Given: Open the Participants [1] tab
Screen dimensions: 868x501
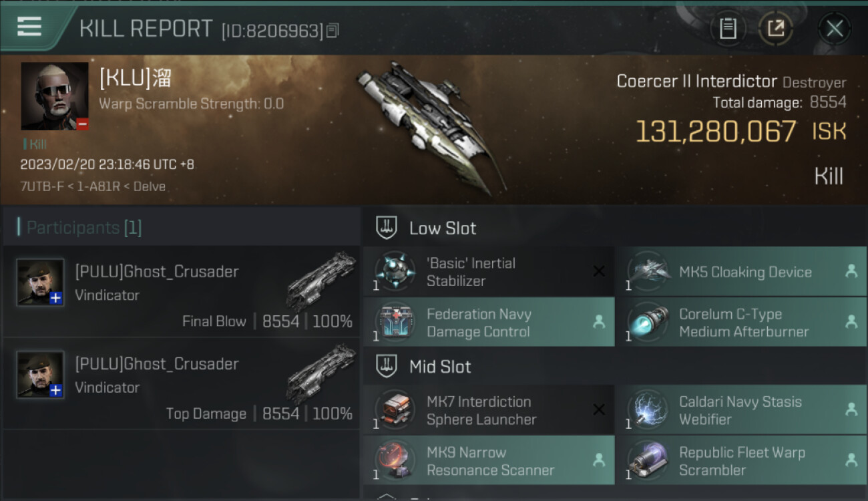Looking at the screenshot, I should 84,228.
